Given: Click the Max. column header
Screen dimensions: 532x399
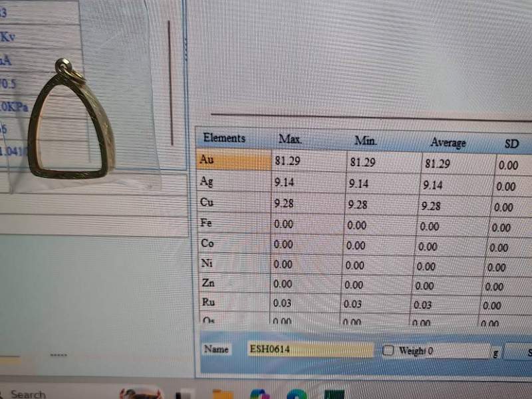Looking at the screenshot, I should [290, 140].
